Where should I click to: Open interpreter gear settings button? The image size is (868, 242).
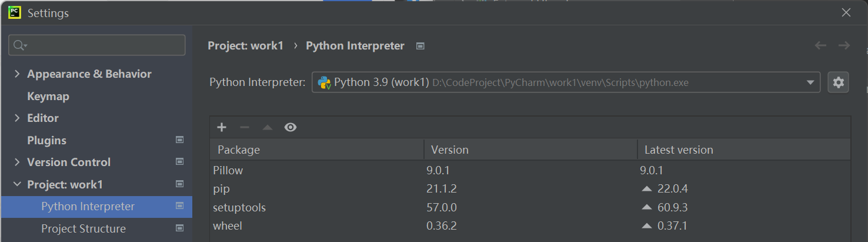click(x=838, y=82)
